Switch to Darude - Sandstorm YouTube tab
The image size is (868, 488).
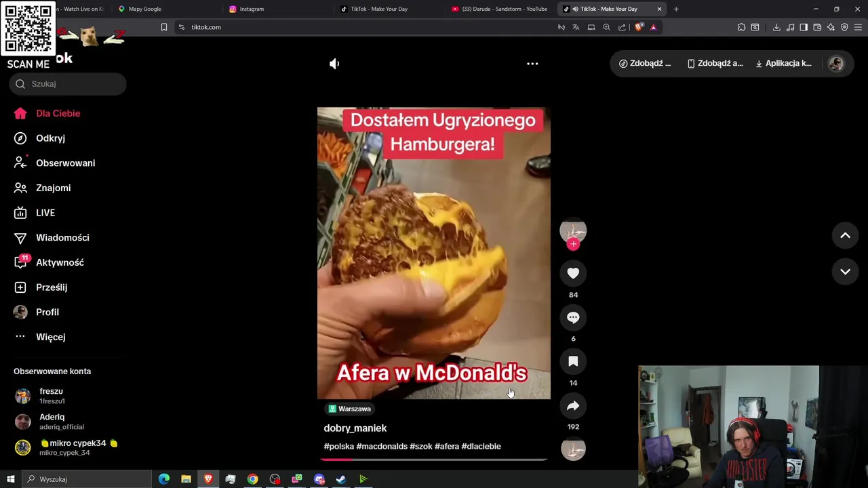point(500,9)
